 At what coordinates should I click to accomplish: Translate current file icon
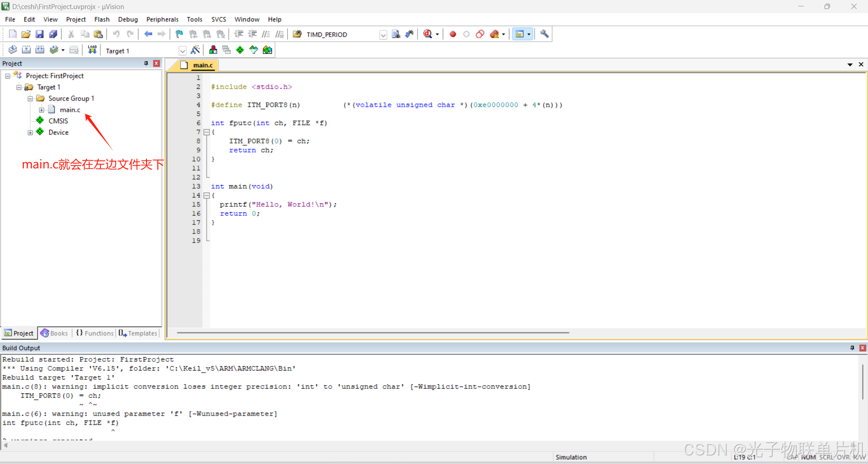pos(13,50)
